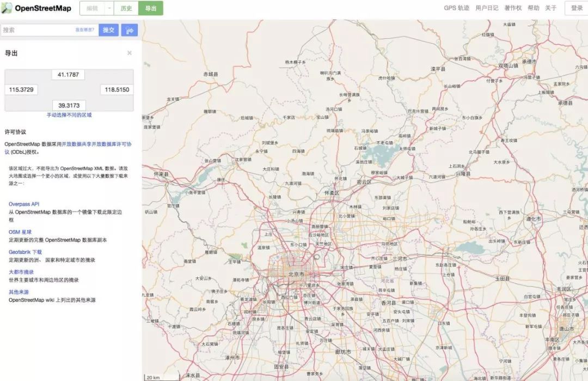This screenshot has height=381, width=588.
Task: Open the Geofabrik 下载 link
Action: [x=25, y=252]
